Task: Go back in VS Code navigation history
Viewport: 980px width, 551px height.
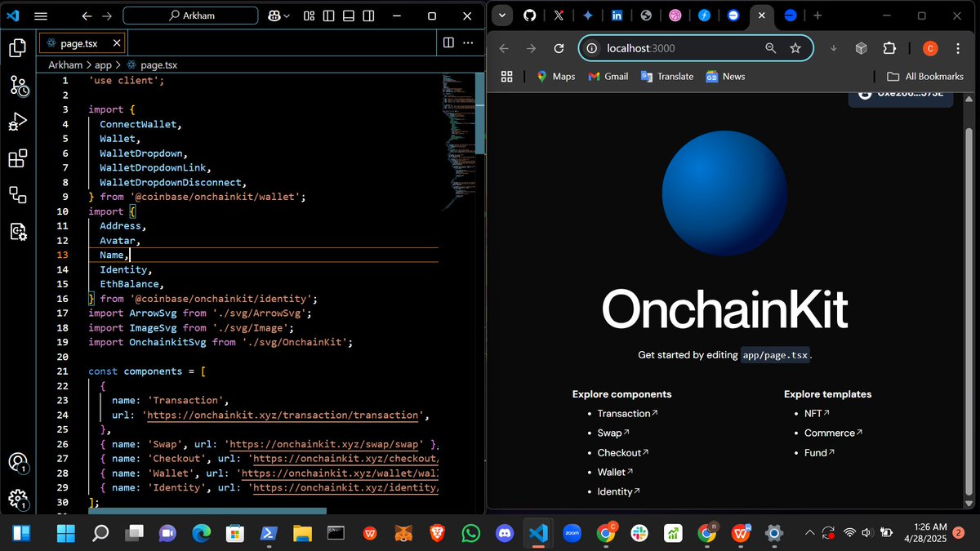Action: pos(86,16)
